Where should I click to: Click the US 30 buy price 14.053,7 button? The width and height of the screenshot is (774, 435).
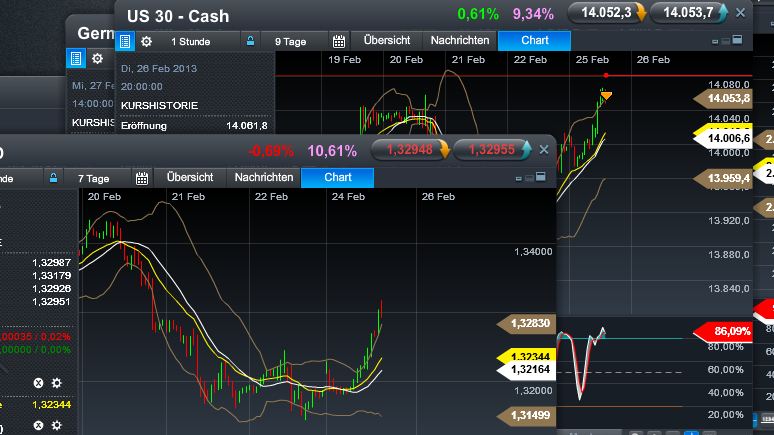(689, 13)
